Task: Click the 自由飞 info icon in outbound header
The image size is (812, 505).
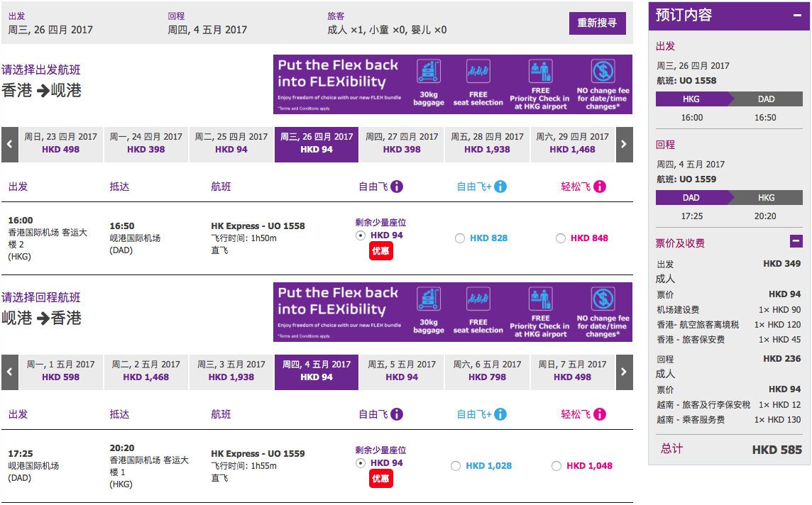Action: click(397, 187)
